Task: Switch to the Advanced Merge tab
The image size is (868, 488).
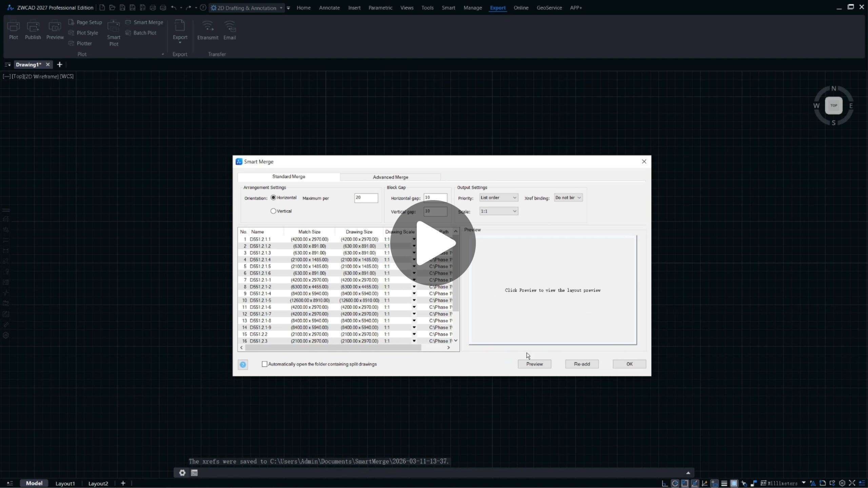Action: click(390, 177)
